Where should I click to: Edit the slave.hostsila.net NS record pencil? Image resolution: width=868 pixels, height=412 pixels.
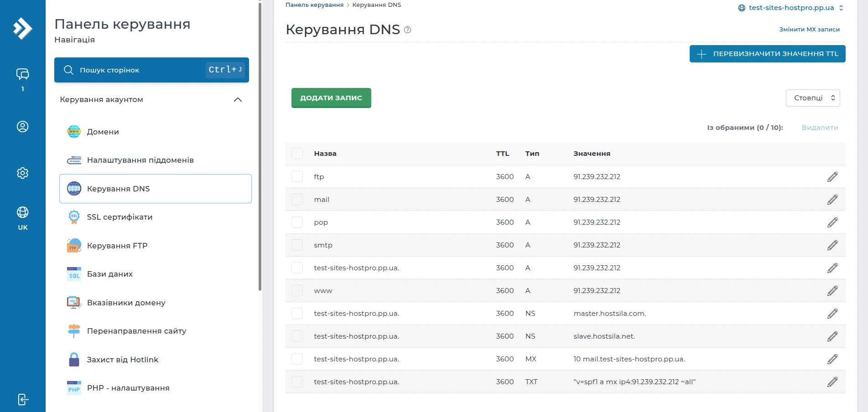tap(832, 336)
